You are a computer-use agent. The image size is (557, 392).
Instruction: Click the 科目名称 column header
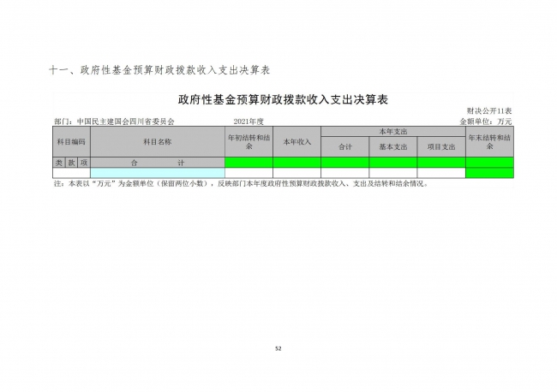click(x=157, y=141)
